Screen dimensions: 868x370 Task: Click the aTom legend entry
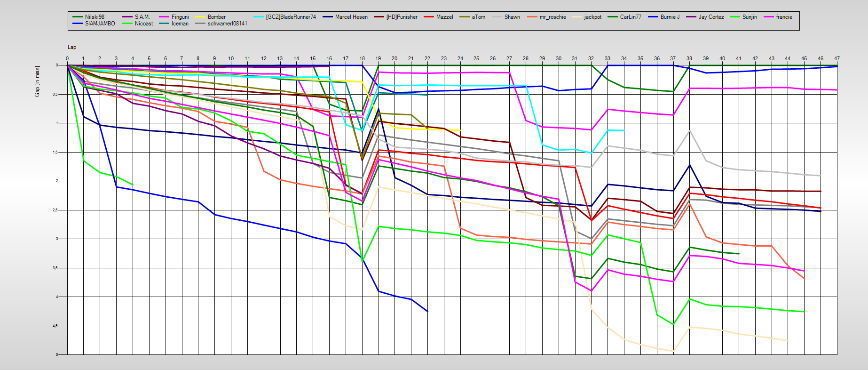pyautogui.click(x=478, y=17)
